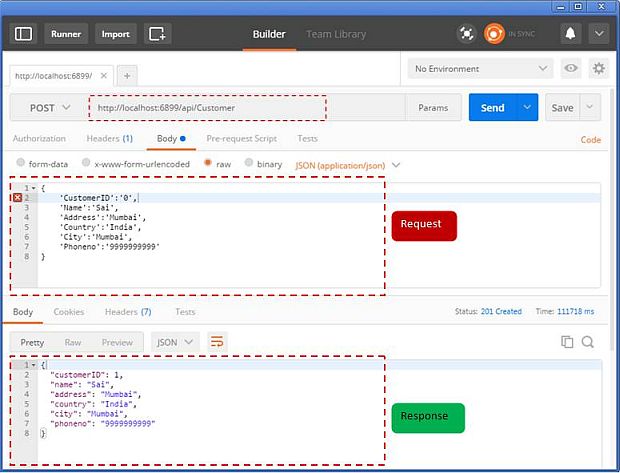Select the localhost:6899 request tab

54,76
